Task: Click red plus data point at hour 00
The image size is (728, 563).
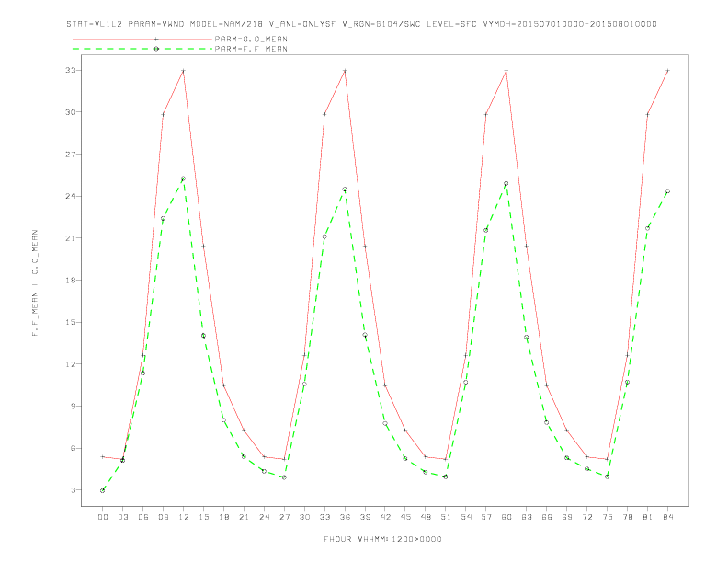Action: (103, 457)
